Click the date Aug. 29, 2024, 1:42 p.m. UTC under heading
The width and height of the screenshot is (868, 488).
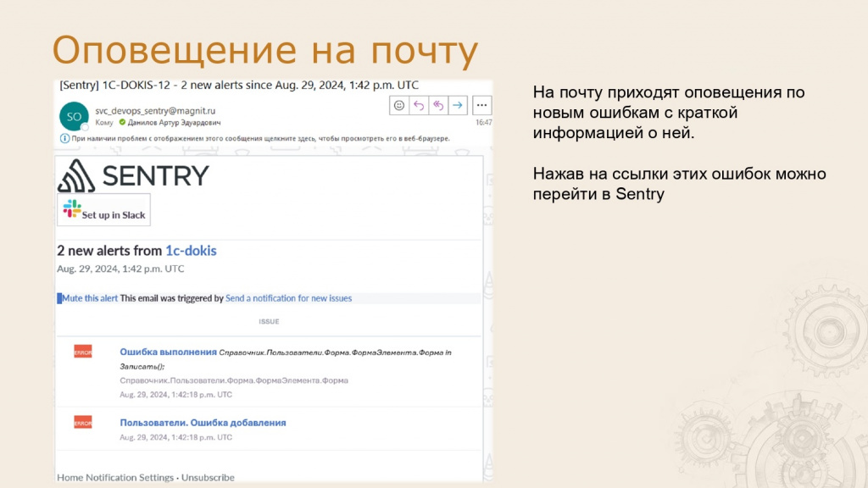click(120, 269)
